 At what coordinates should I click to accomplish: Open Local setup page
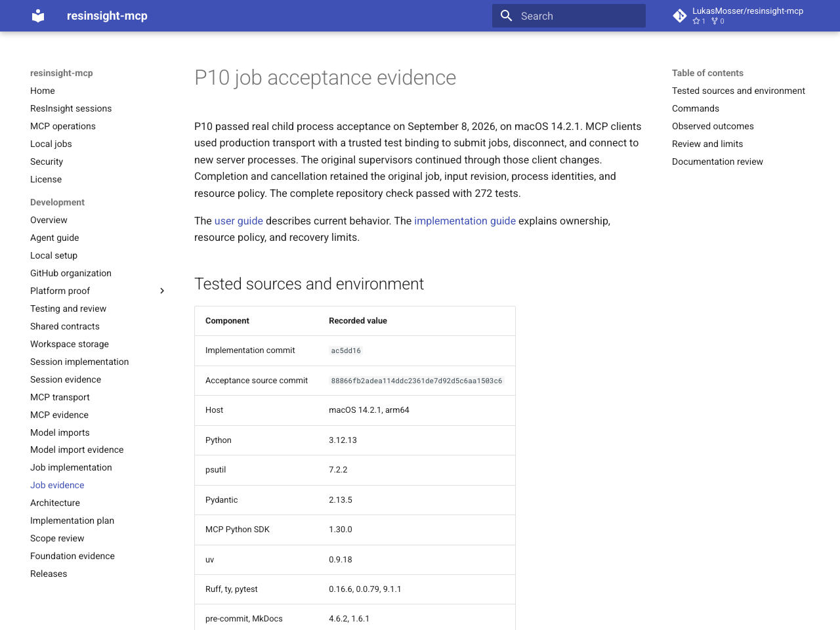point(54,255)
